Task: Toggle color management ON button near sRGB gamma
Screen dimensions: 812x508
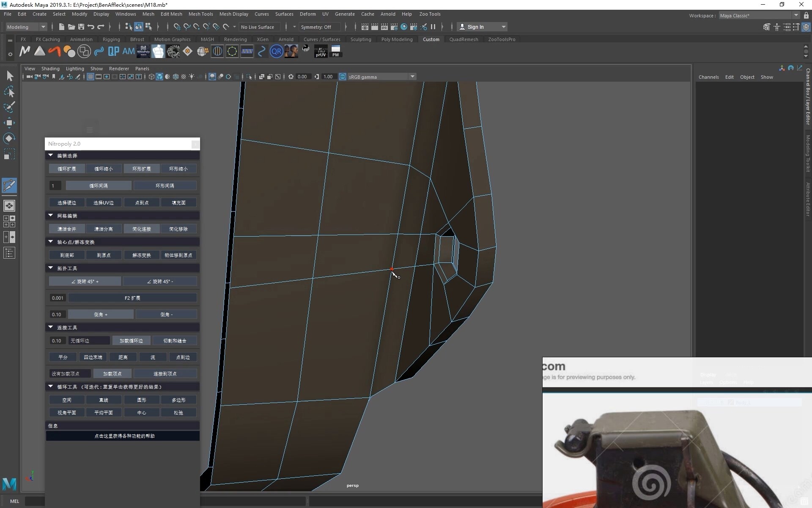Action: (343, 77)
